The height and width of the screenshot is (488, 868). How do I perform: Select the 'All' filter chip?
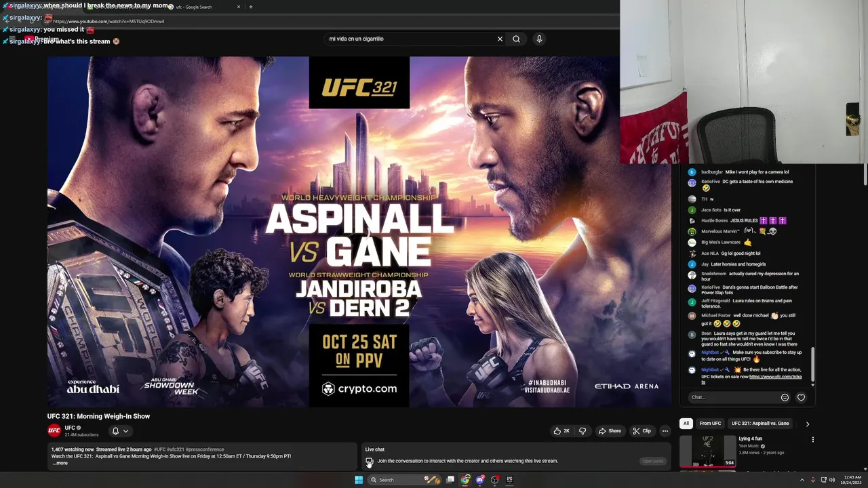686,424
